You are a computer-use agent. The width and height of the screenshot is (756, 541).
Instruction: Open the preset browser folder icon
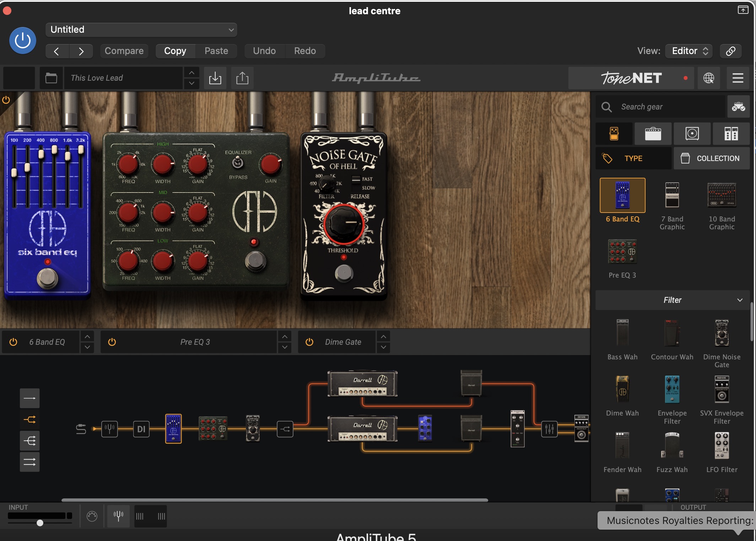click(x=51, y=78)
